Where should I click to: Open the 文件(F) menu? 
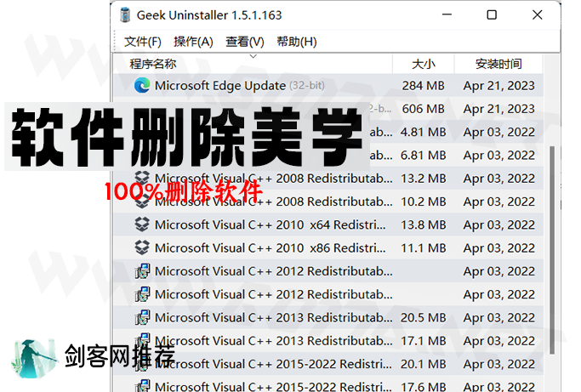pos(143,42)
